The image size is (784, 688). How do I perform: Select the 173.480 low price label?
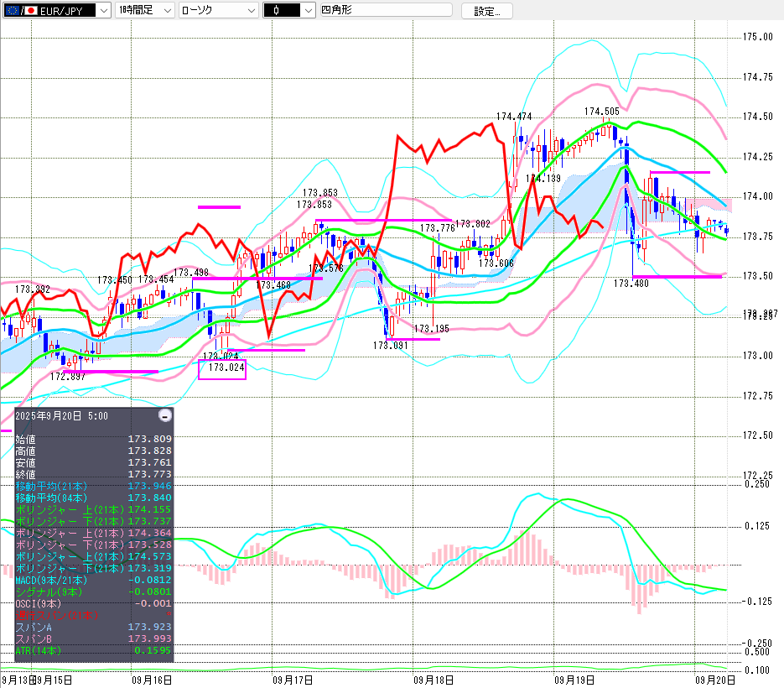pyautogui.click(x=631, y=284)
